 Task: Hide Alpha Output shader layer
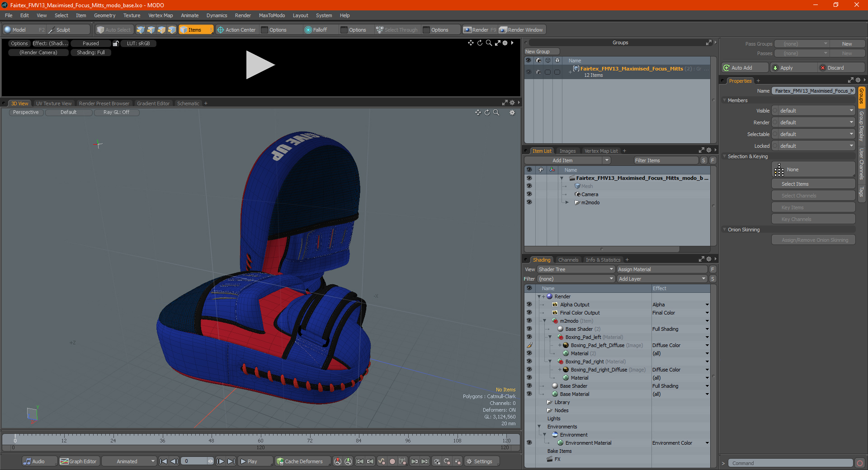(x=529, y=305)
